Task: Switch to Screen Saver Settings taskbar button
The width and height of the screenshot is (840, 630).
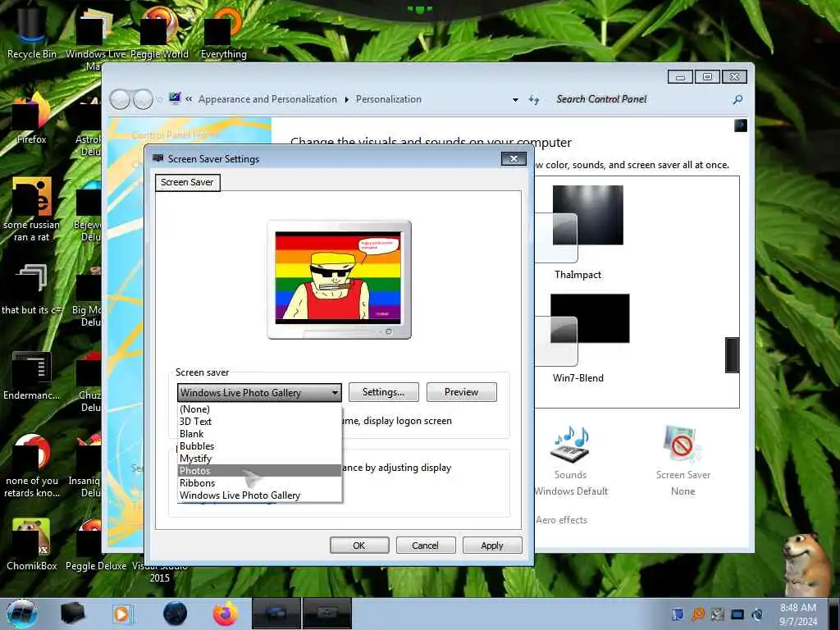Action: pyautogui.click(x=326, y=614)
